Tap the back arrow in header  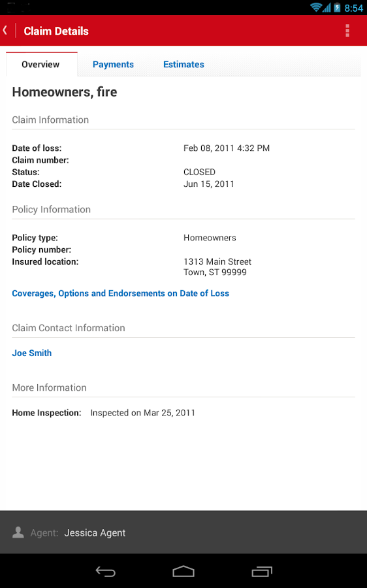5,30
